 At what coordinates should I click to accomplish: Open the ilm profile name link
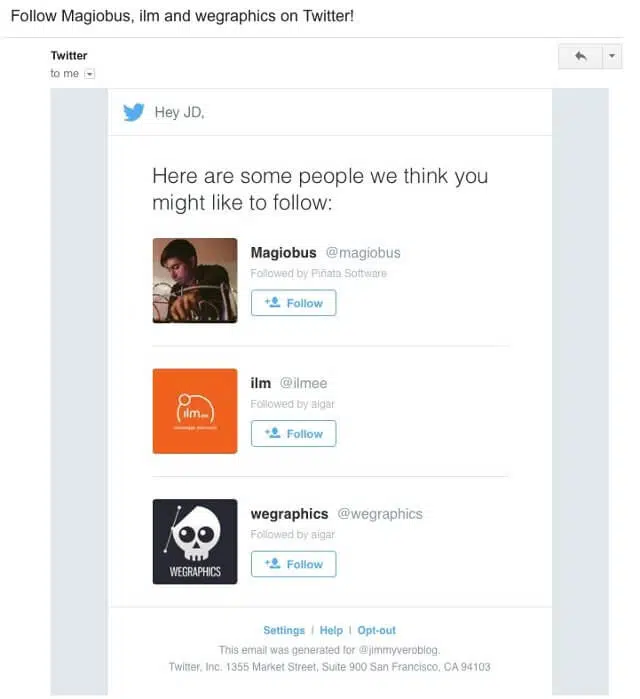261,383
